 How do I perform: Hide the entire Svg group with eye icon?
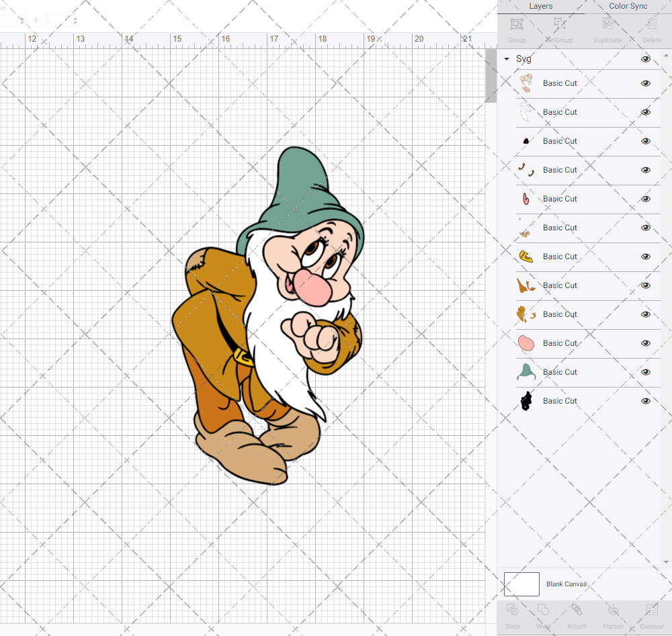click(x=645, y=59)
